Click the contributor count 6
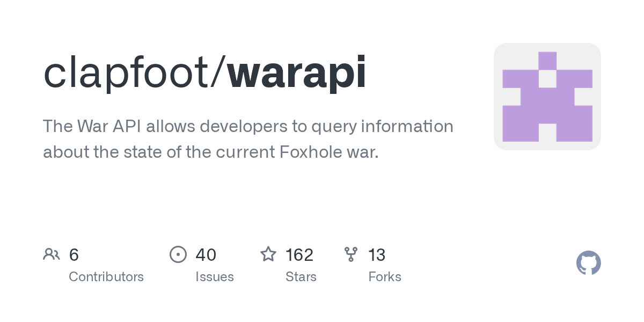Image resolution: width=644 pixels, height=322 pixels. [x=74, y=255]
